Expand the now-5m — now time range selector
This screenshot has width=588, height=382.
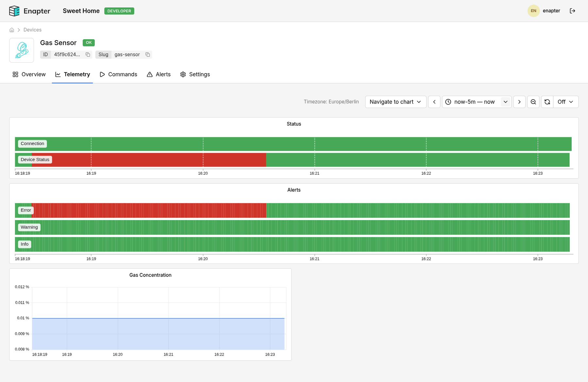click(505, 102)
